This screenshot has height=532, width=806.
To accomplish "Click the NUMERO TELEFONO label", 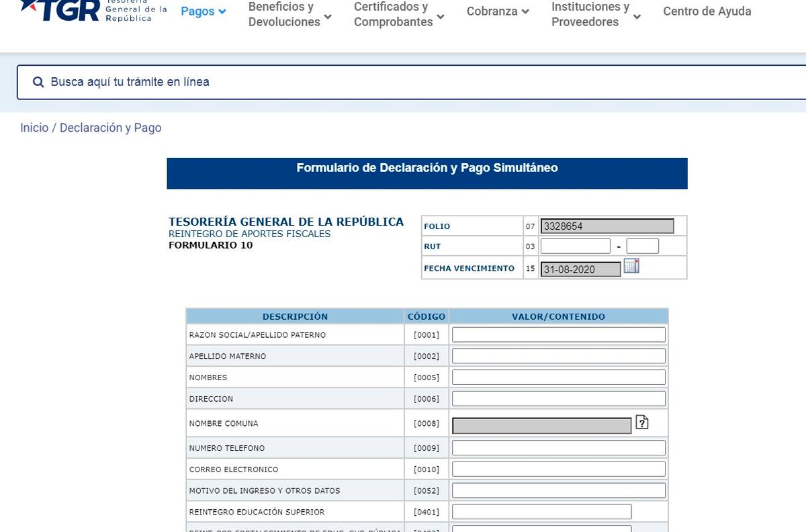I will pos(227,448).
